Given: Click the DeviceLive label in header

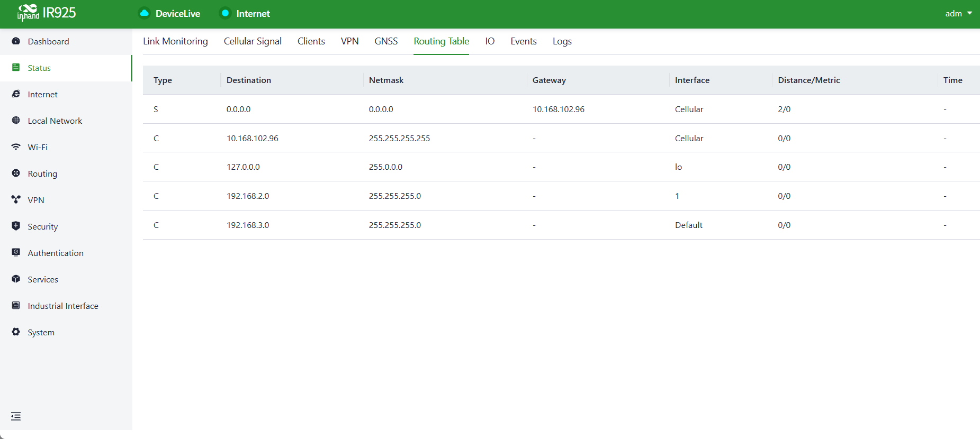Looking at the screenshot, I should [x=178, y=14].
